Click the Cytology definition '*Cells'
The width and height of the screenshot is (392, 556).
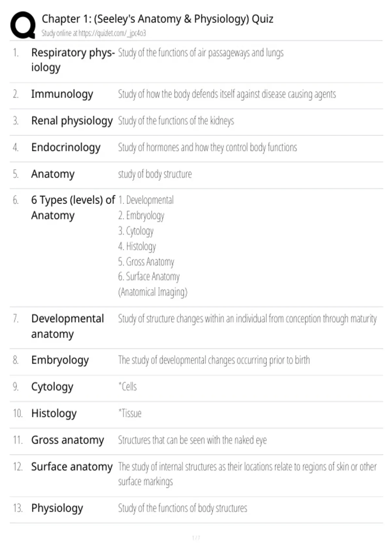[127, 387]
